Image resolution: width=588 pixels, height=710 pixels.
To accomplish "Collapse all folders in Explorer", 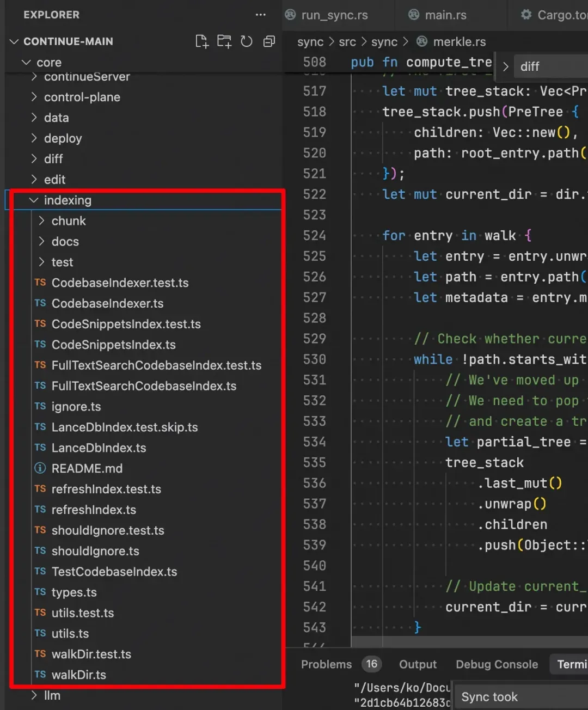I will click(x=269, y=41).
